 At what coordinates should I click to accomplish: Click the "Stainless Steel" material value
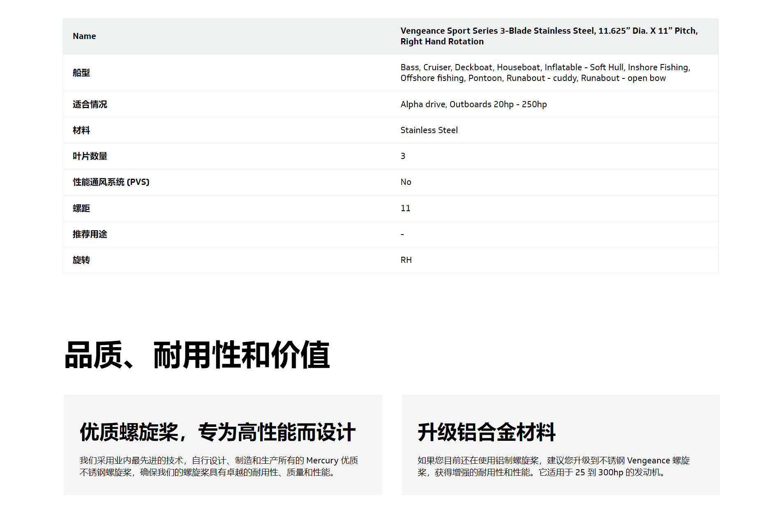pos(429,130)
